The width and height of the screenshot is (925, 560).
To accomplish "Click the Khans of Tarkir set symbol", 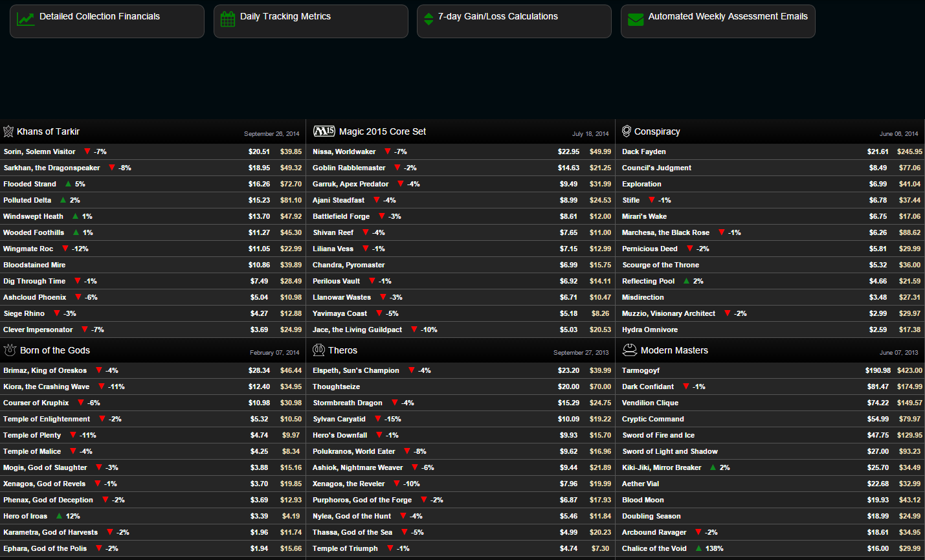I will click(x=8, y=131).
